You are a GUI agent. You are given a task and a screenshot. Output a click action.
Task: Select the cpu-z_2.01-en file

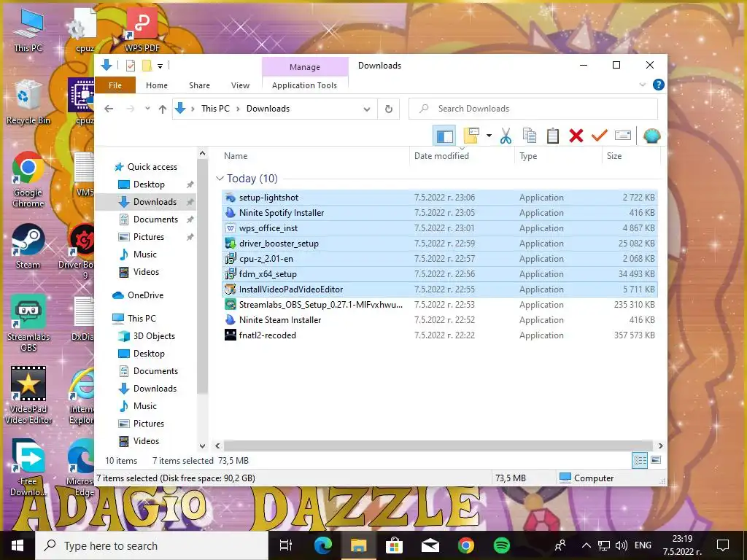pyautogui.click(x=440, y=259)
